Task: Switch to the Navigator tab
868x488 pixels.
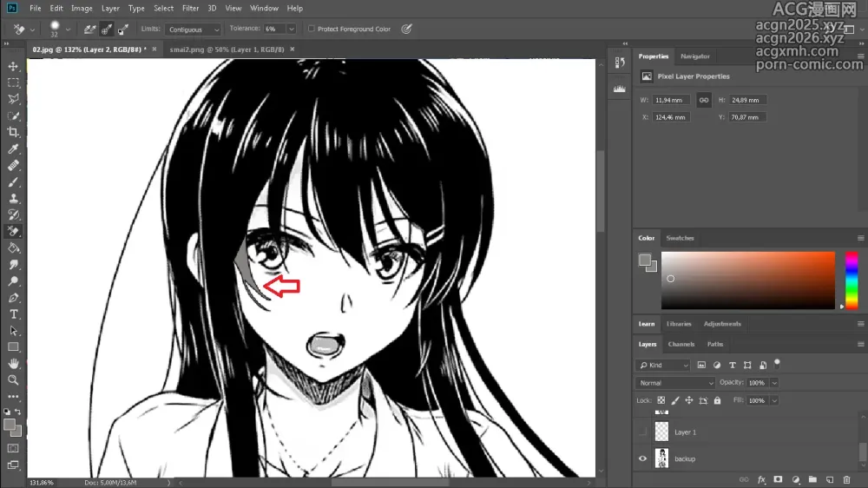Action: click(x=694, y=56)
